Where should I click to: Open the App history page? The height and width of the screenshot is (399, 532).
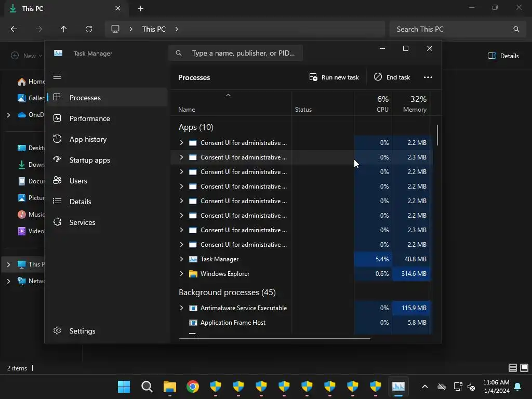pos(107,139)
